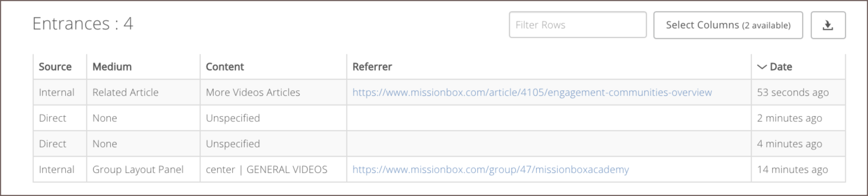Click the Entrances : 4 heading
This screenshot has height=196, width=868.
click(x=82, y=24)
